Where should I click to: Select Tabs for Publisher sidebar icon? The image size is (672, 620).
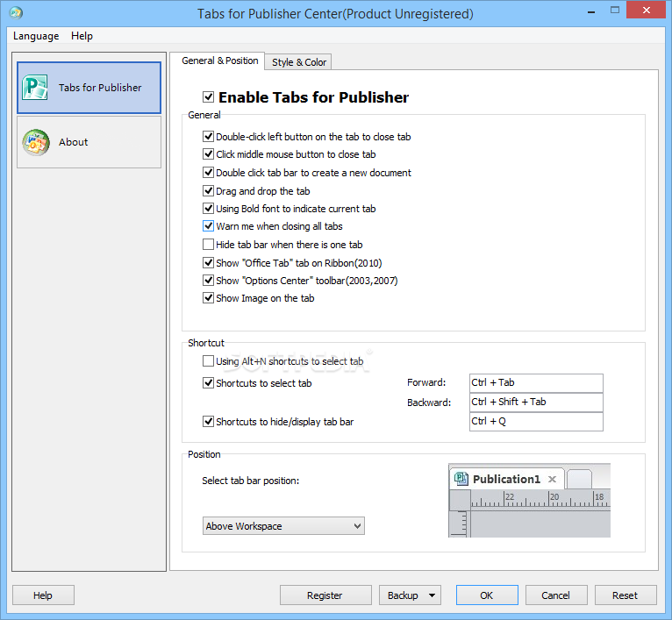click(x=35, y=88)
